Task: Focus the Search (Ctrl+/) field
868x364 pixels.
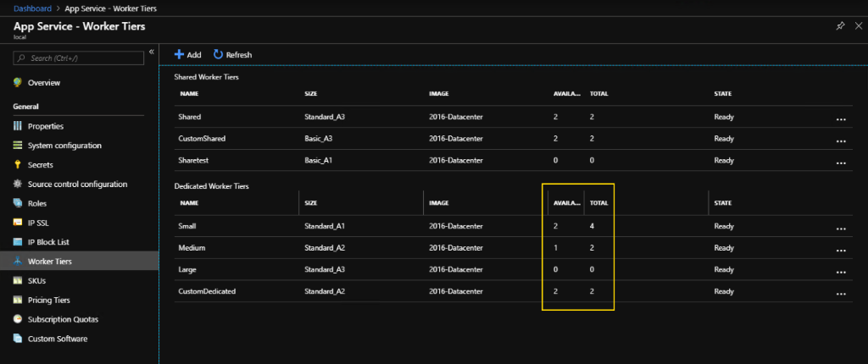Action: pos(79,58)
